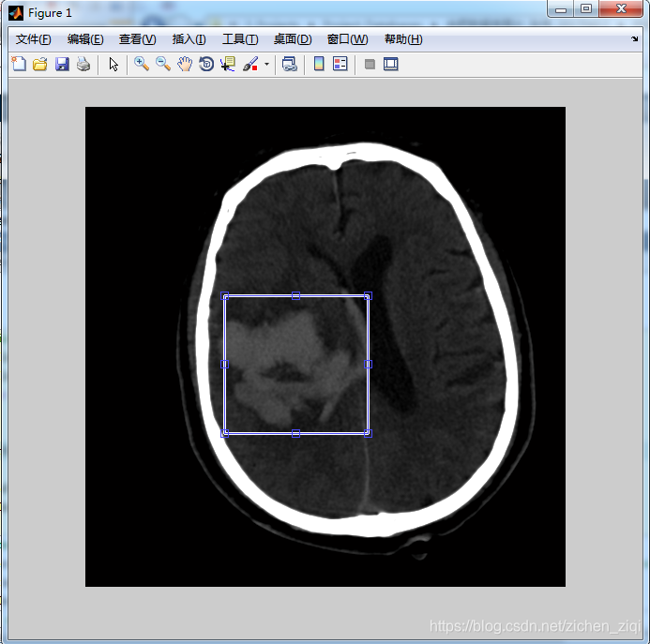Click the bottom-middle crop rectangle handle

[x=296, y=433]
